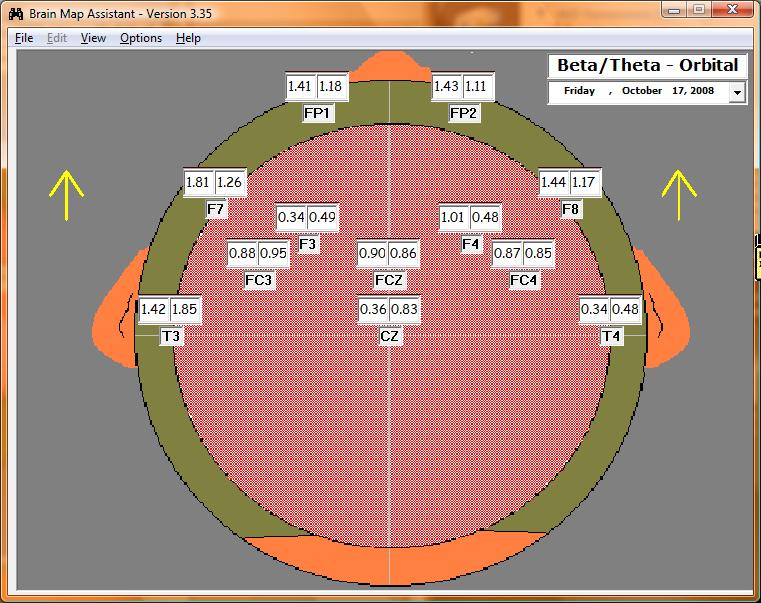761x603 pixels.
Task: Open the Edit menu
Action: tap(57, 38)
